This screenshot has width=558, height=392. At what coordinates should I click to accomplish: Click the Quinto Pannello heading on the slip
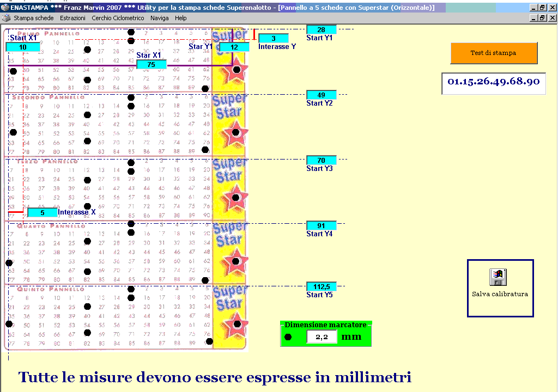click(51, 289)
